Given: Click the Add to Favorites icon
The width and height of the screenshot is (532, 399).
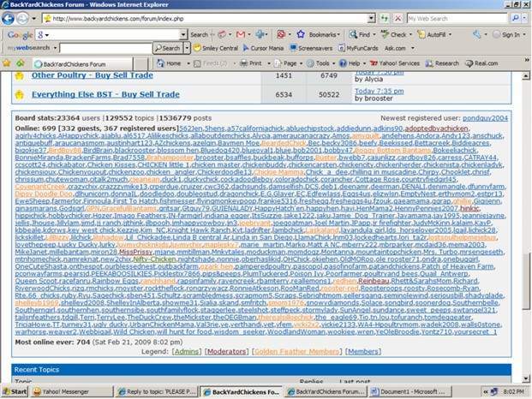Looking at the screenshot, I should click(21, 63).
